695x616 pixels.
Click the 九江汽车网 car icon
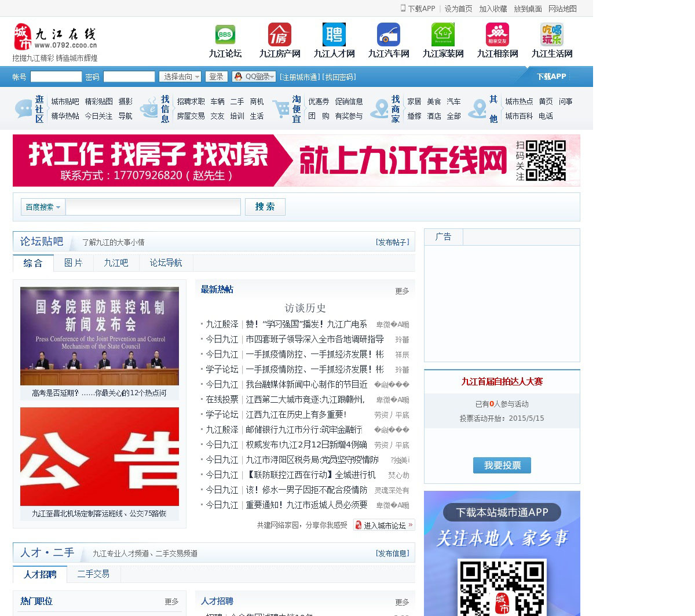[x=389, y=35]
